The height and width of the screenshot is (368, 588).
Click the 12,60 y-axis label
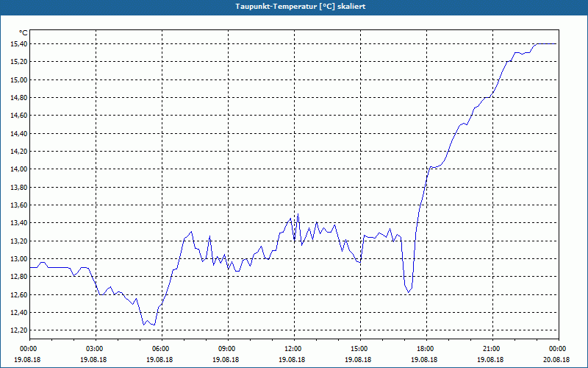pos(19,294)
